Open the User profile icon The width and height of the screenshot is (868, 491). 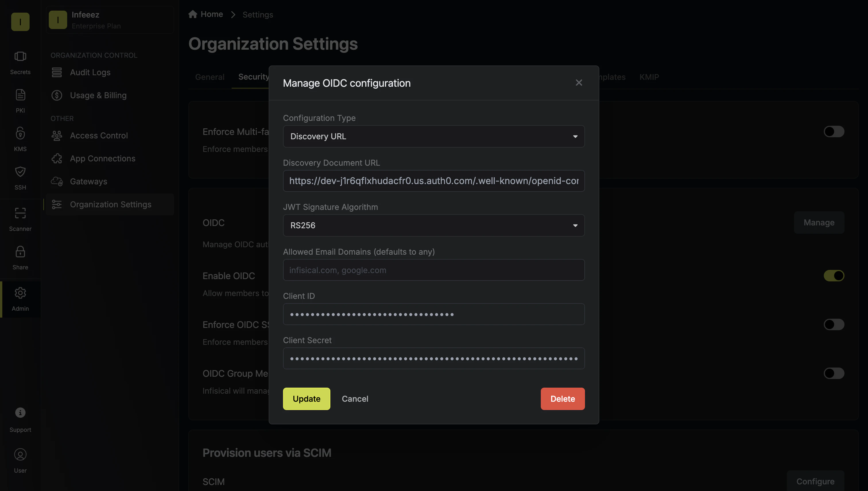pos(20,455)
